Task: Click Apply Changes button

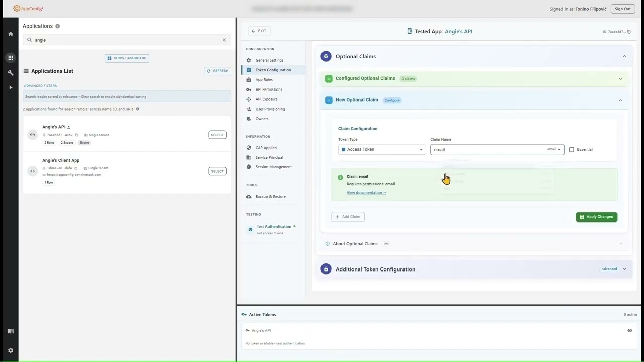Action: [596, 217]
